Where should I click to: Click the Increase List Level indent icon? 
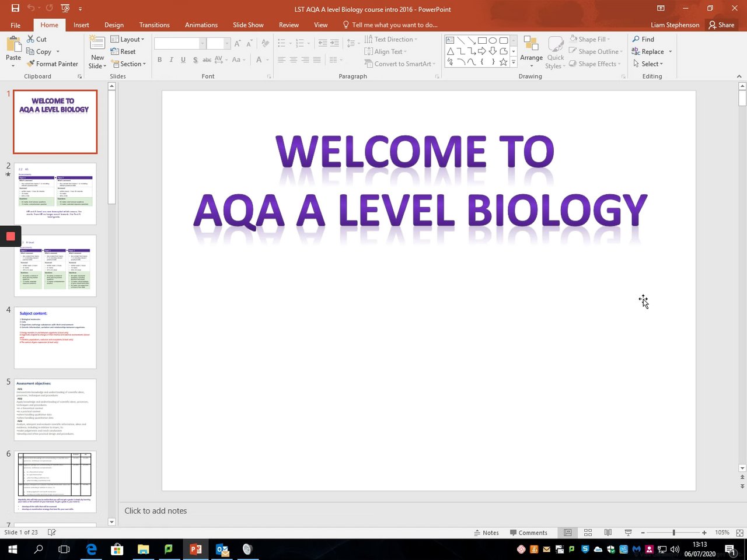pyautogui.click(x=334, y=43)
